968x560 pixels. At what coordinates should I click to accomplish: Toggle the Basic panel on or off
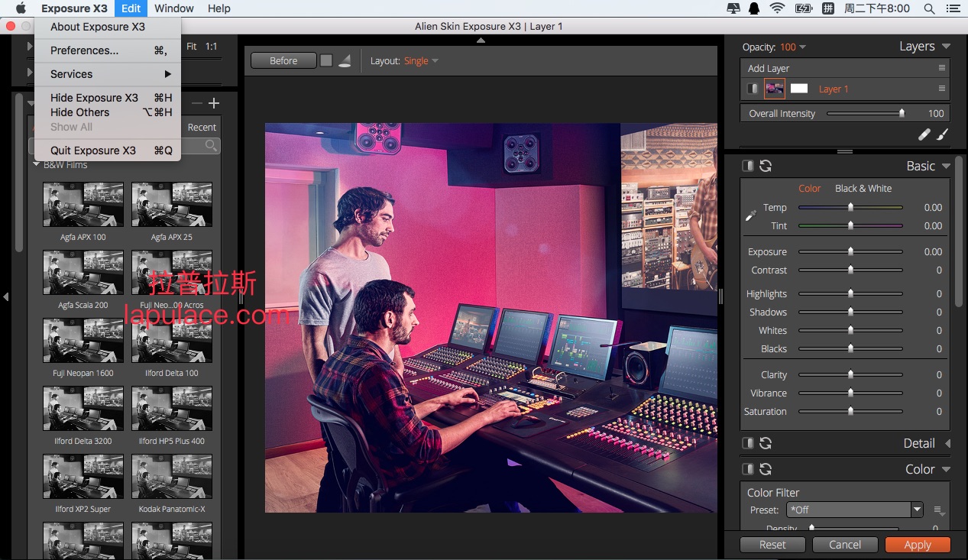[x=748, y=166]
